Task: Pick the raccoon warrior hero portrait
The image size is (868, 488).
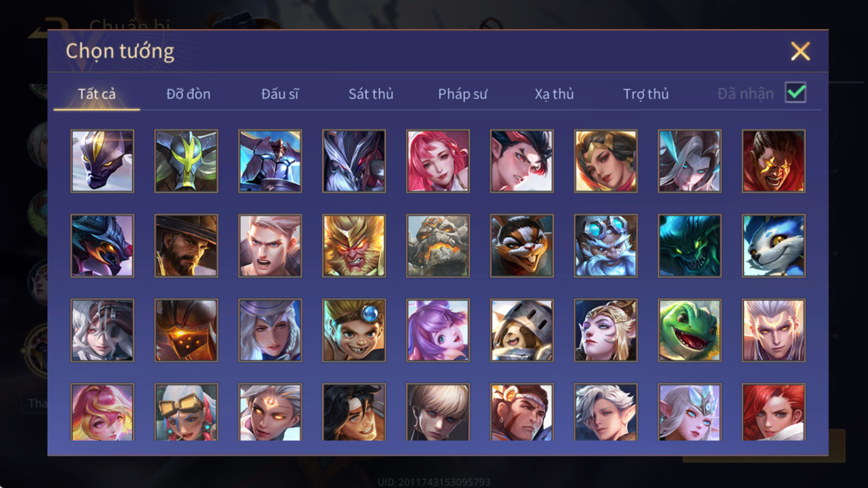Action: [522, 246]
